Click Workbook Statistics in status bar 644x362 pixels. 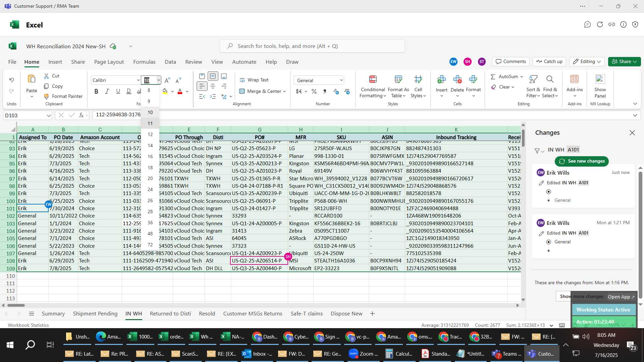(x=28, y=325)
